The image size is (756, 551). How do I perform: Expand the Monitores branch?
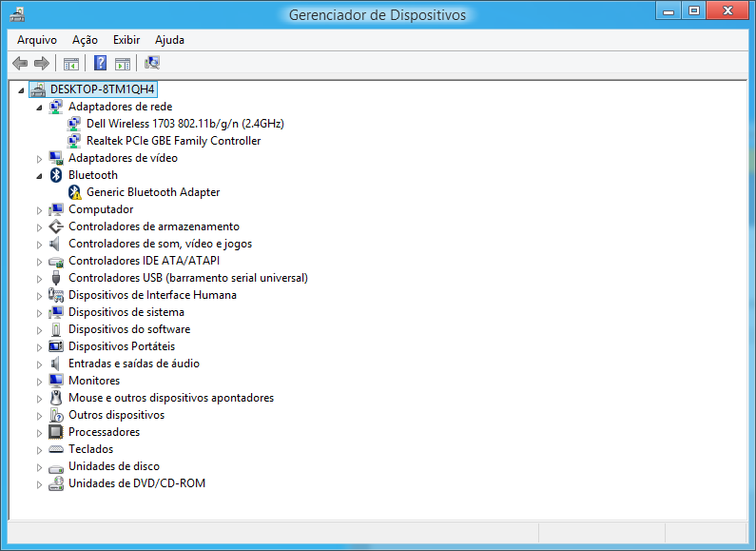pyautogui.click(x=39, y=382)
